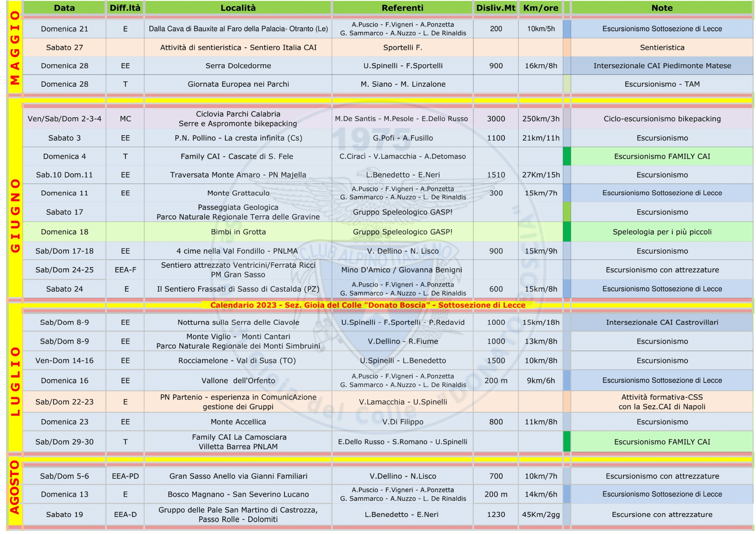The image size is (756, 534).
Task: Click the 'Sportelli F.' referent cell
Action: (402, 47)
